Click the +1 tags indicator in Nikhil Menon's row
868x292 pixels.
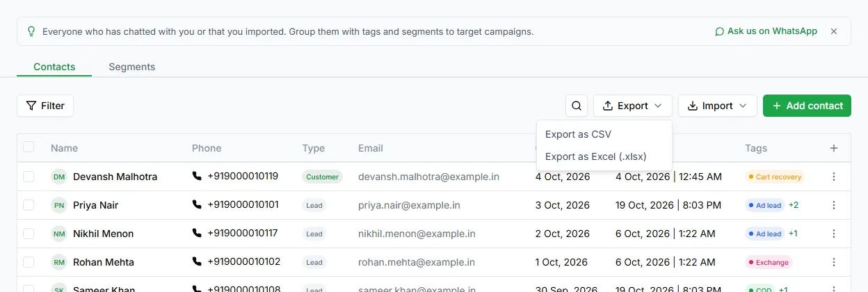point(793,234)
